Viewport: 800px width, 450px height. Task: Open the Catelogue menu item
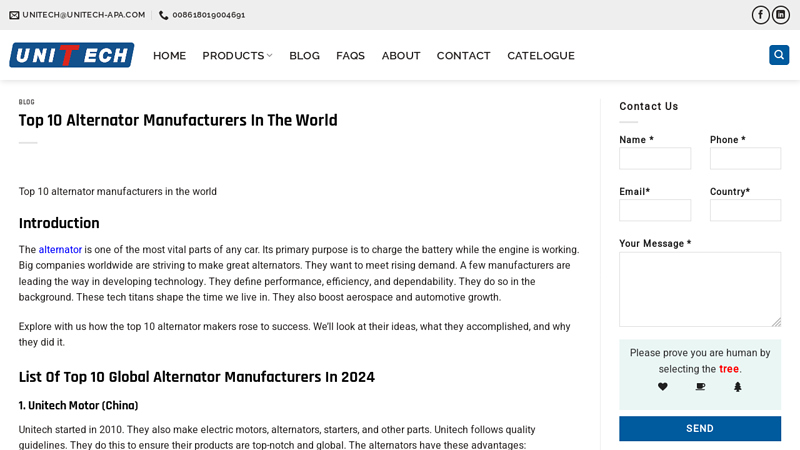[x=540, y=56]
